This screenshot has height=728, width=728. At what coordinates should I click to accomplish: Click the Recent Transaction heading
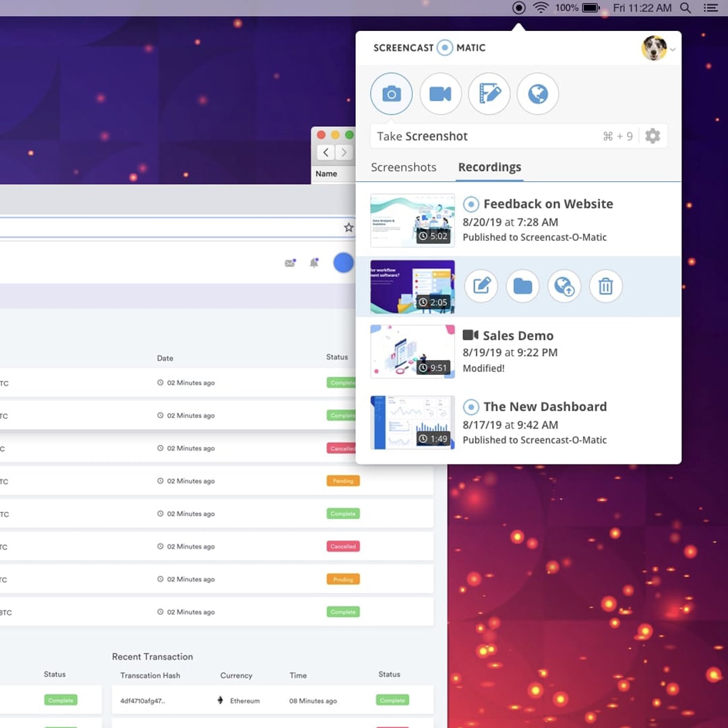(152, 657)
